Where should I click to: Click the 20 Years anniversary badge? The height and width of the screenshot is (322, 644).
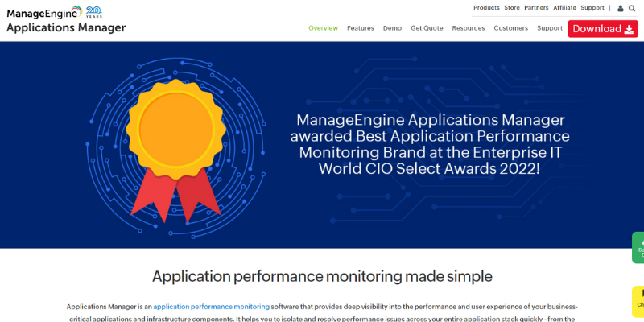[x=94, y=12]
